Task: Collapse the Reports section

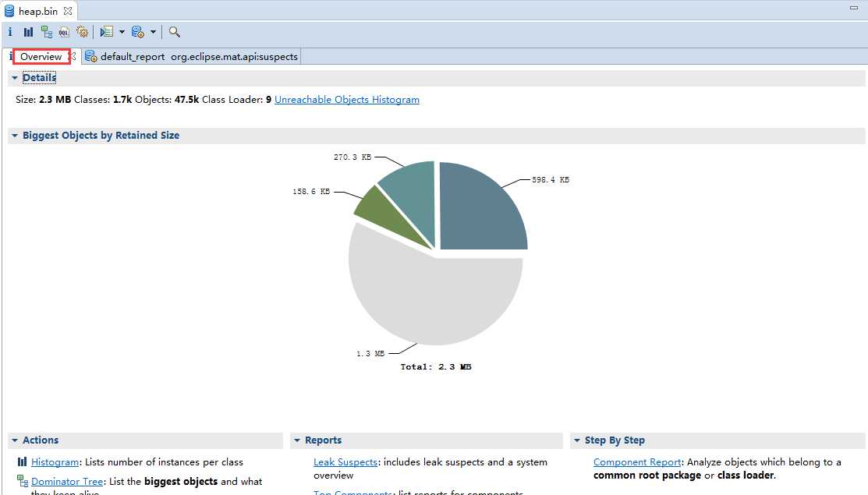Action: [x=297, y=440]
